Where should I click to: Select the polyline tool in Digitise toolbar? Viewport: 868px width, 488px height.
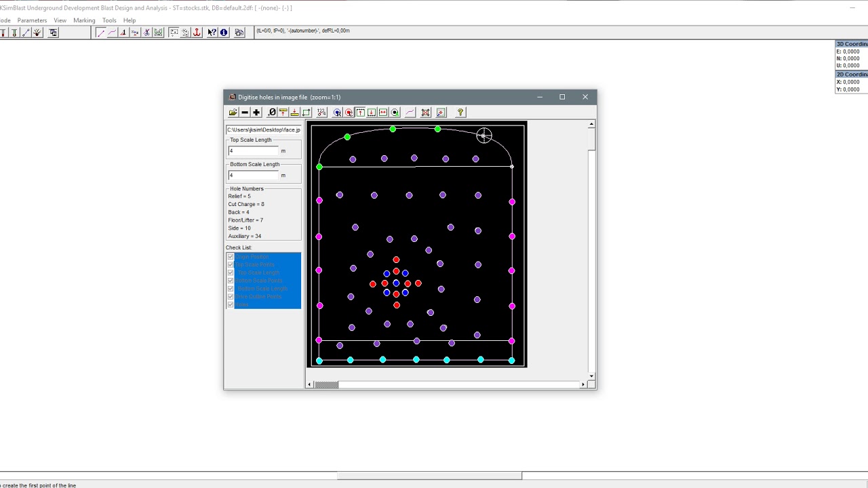(410, 113)
